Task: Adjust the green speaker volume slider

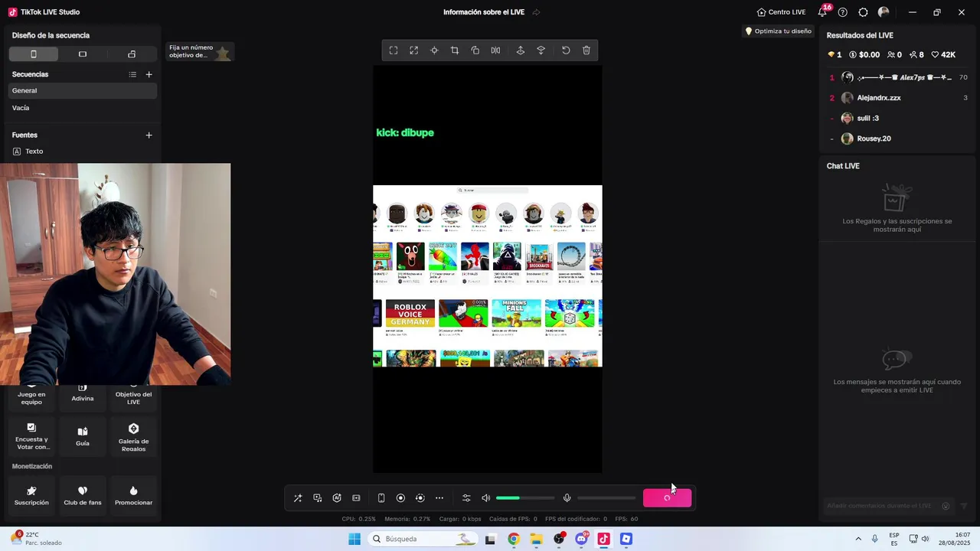Action: pos(525,498)
